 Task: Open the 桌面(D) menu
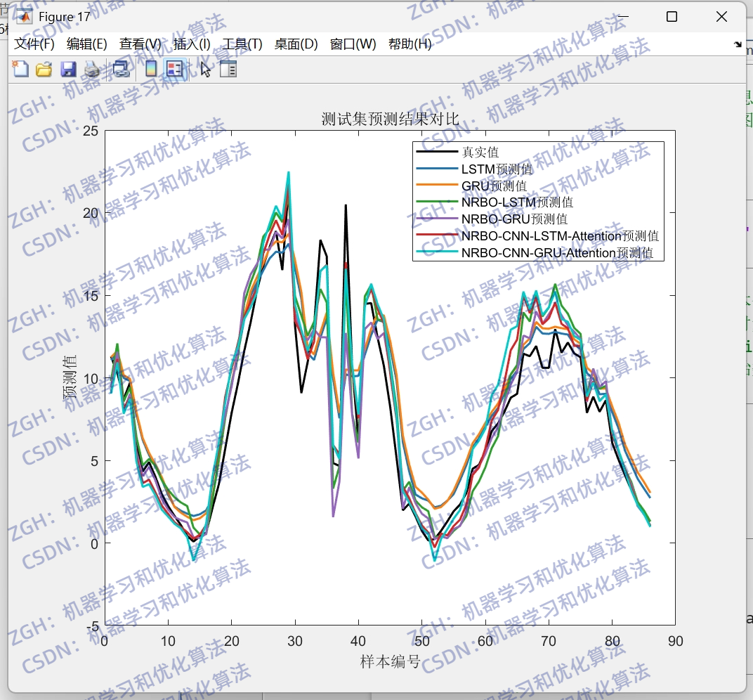click(x=296, y=44)
